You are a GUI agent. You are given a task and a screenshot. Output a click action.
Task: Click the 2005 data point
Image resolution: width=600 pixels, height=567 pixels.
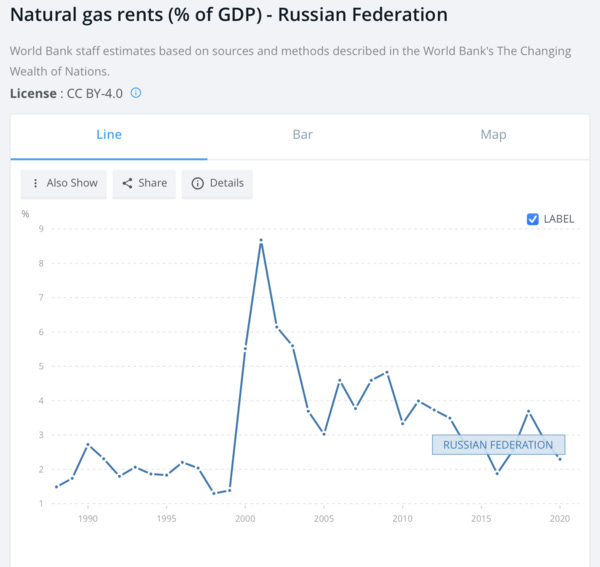[324, 434]
